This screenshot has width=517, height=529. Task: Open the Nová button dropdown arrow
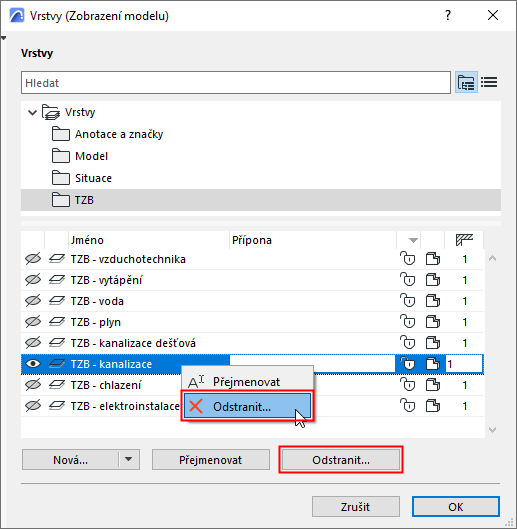pyautogui.click(x=129, y=459)
